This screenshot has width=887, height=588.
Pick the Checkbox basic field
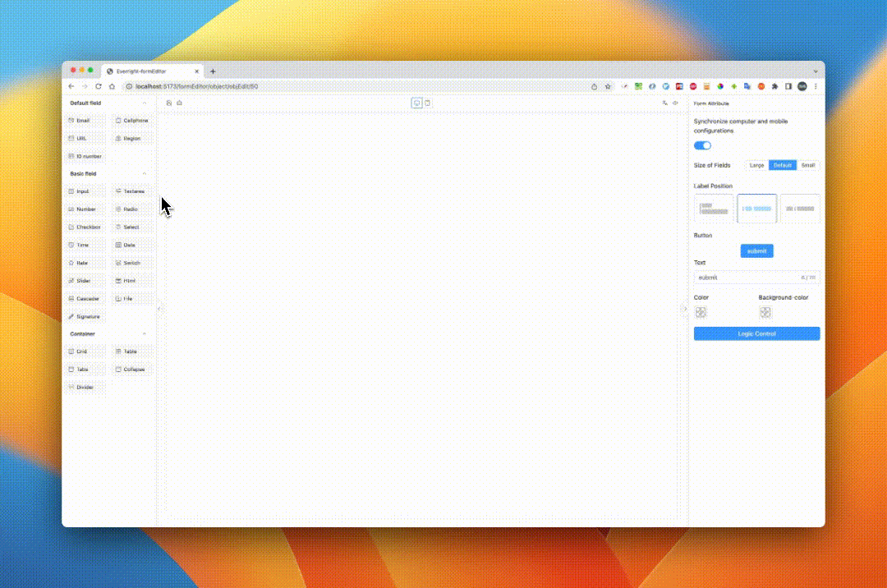point(85,227)
